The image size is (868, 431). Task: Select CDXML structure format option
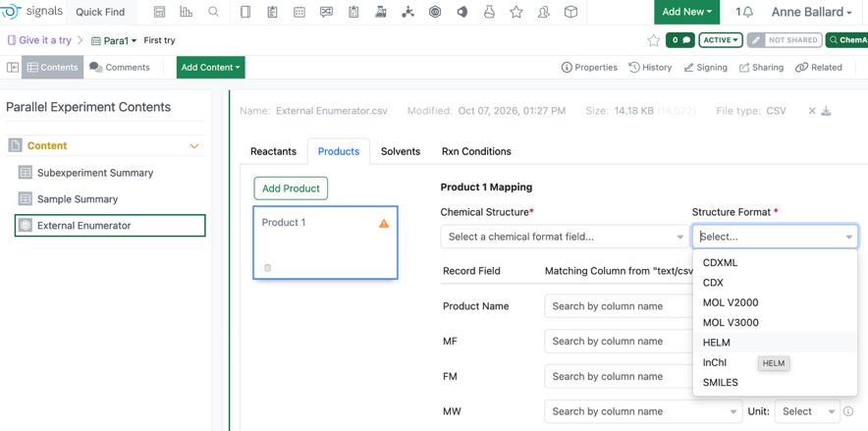775,263
